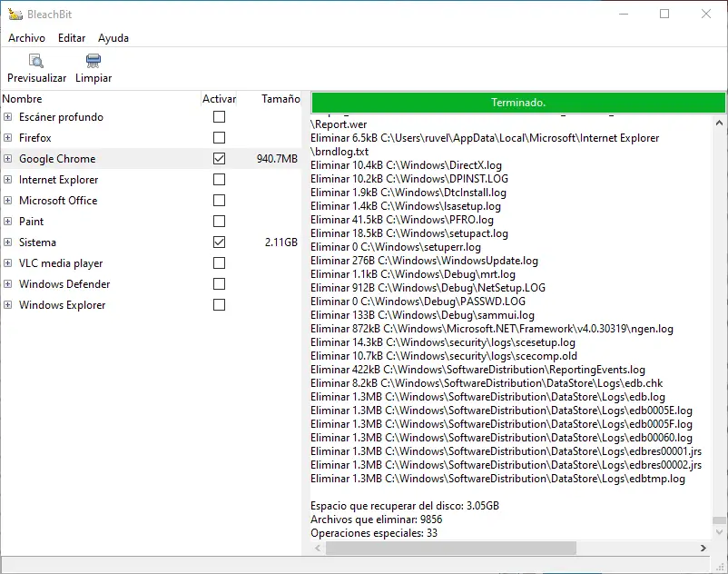Expand the Windows Explorer tree node
Screen dimensions: 728x574
7,304
